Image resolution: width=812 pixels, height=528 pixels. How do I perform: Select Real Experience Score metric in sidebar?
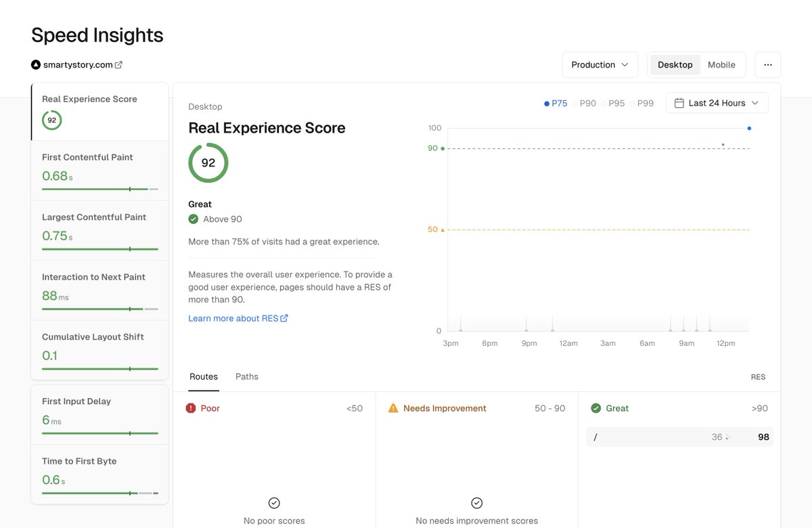[x=99, y=112]
